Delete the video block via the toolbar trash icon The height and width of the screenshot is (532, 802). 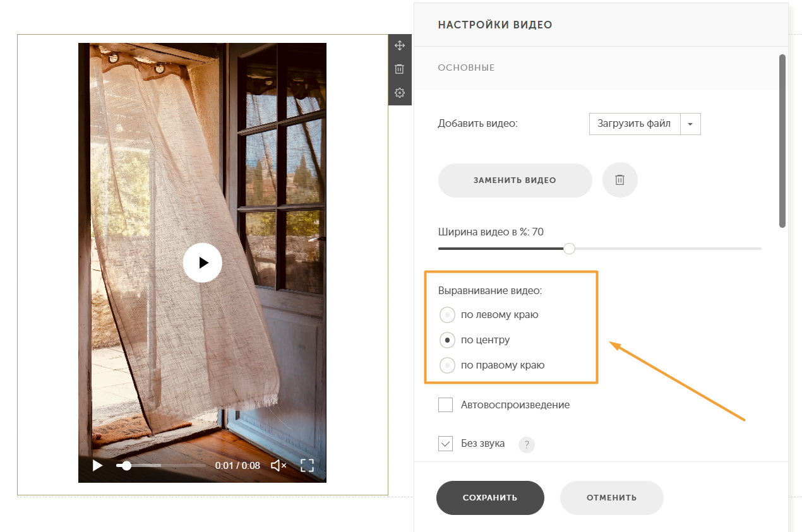[x=399, y=69]
